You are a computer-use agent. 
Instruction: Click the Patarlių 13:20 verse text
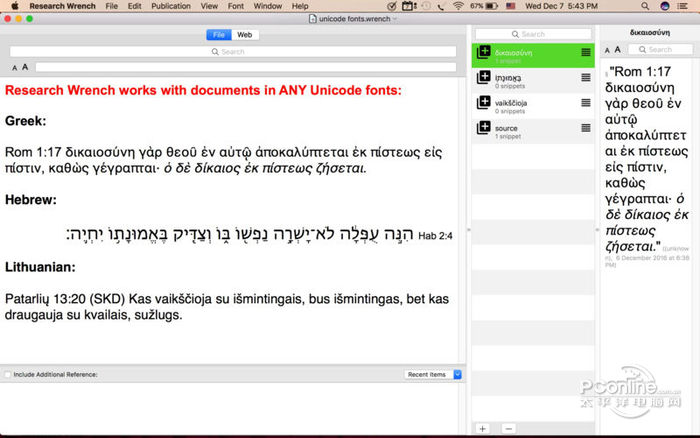pos(227,307)
